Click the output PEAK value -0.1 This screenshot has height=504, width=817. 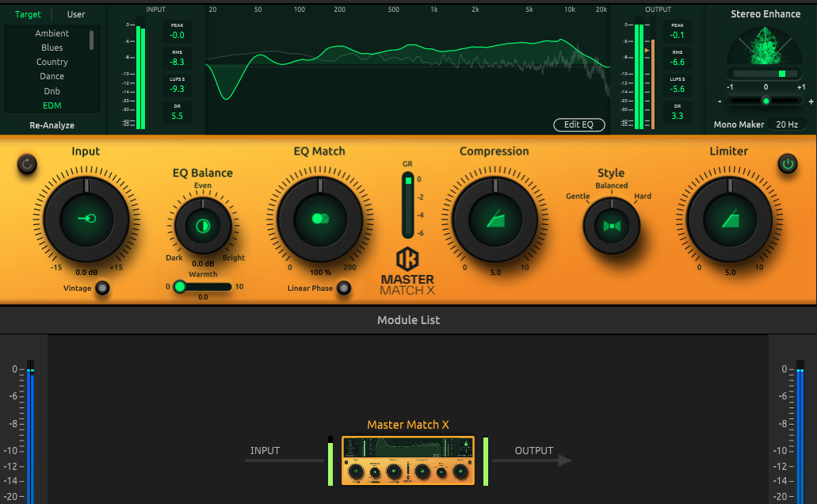[677, 36]
